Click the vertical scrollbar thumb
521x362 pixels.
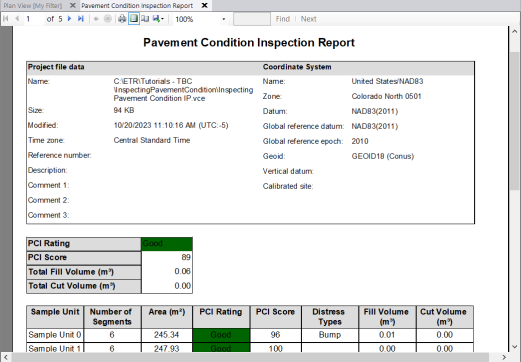point(515,122)
